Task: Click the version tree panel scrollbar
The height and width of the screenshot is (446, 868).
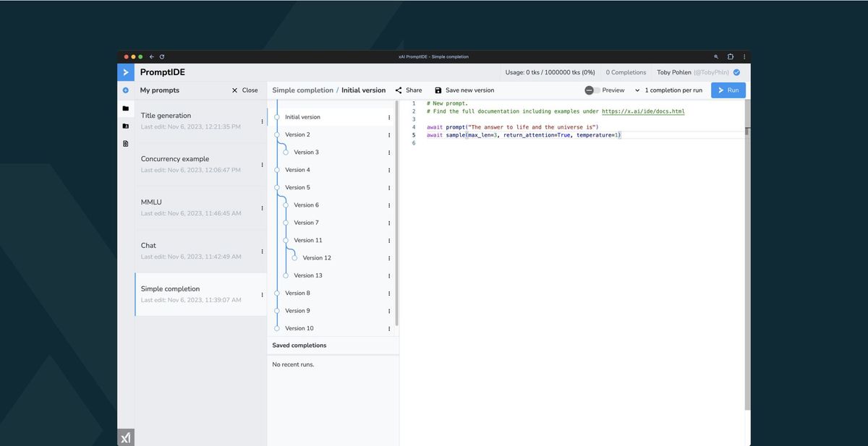Action: pyautogui.click(x=397, y=213)
